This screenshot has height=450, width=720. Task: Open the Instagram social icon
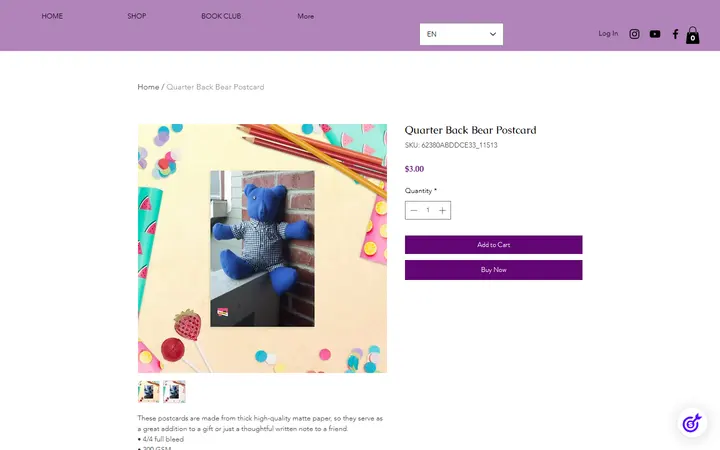point(634,34)
